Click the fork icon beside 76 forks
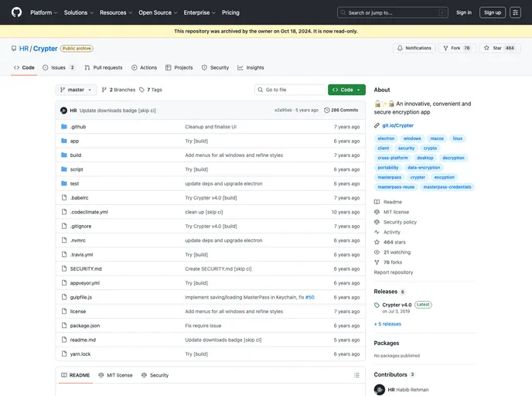This screenshot has height=396, width=532. 377,262
